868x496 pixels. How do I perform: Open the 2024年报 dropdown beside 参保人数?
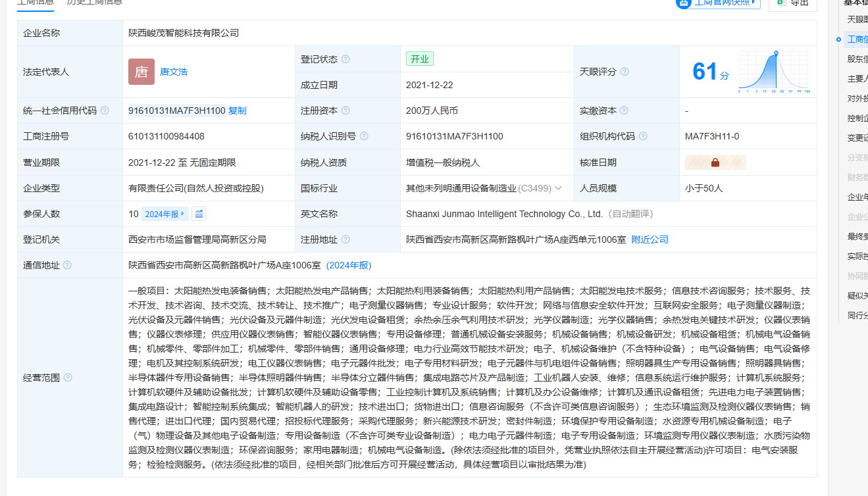point(166,214)
